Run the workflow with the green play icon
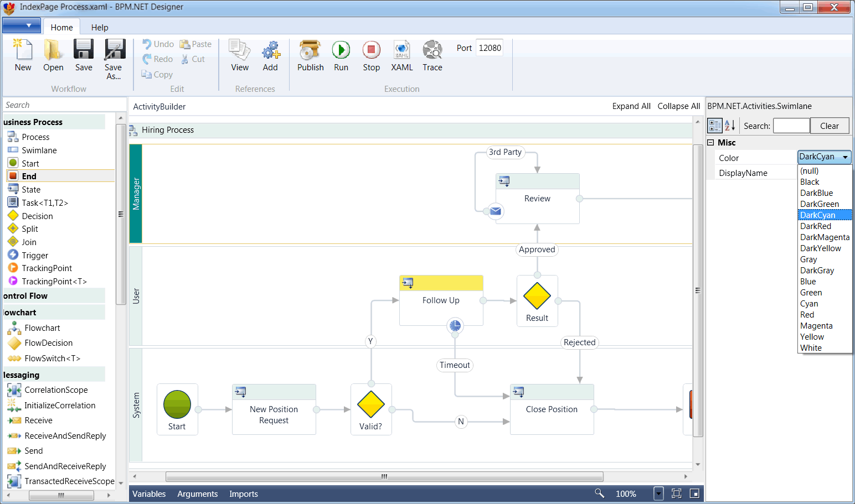This screenshot has height=504, width=855. tap(341, 56)
